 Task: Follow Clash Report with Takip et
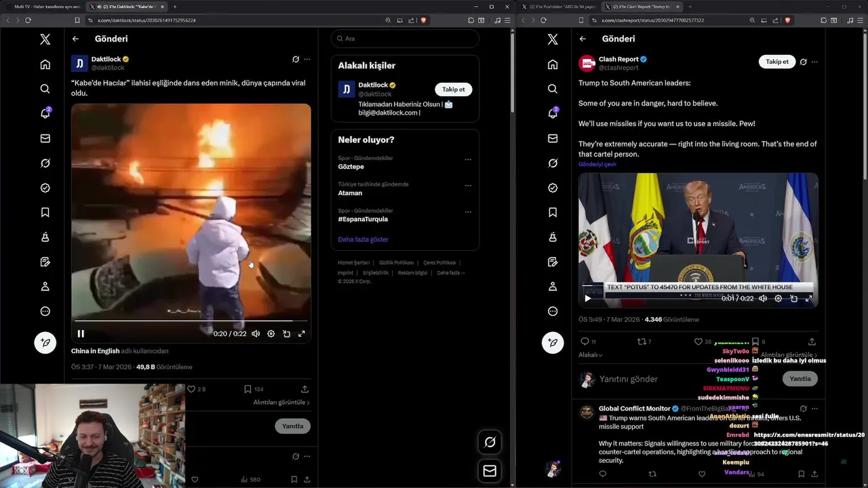click(x=777, y=62)
